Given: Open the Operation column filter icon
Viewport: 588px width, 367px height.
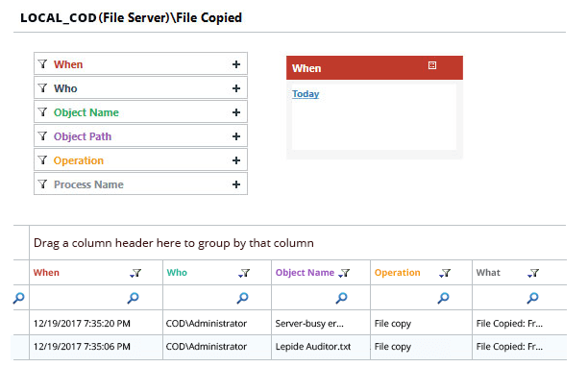Looking at the screenshot, I should (x=445, y=273).
